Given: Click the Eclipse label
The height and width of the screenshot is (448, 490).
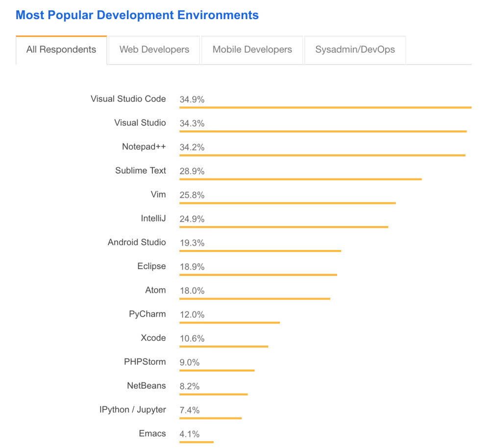Looking at the screenshot, I should 151,266.
